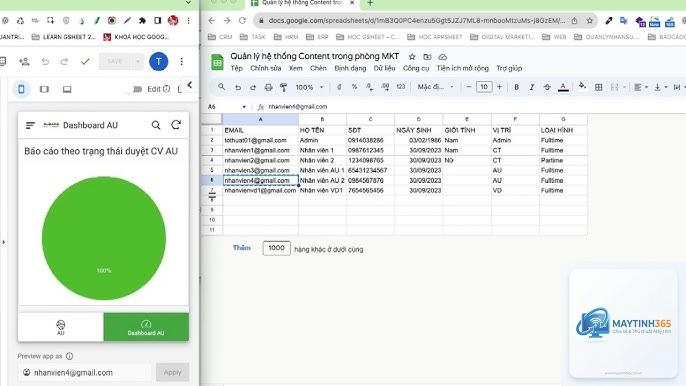Select desktop preview in AppSheet
Viewport: 686px width, 386px height.
(x=67, y=89)
